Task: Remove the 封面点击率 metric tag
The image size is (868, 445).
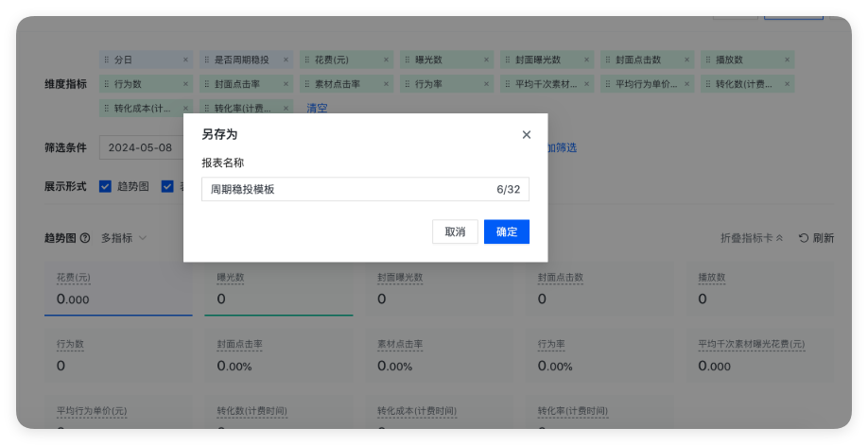Action: click(286, 84)
